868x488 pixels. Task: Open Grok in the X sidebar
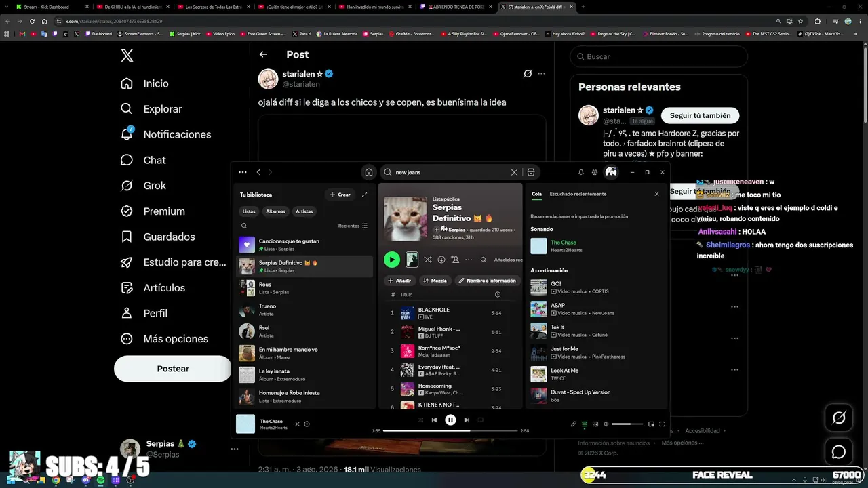143,186
